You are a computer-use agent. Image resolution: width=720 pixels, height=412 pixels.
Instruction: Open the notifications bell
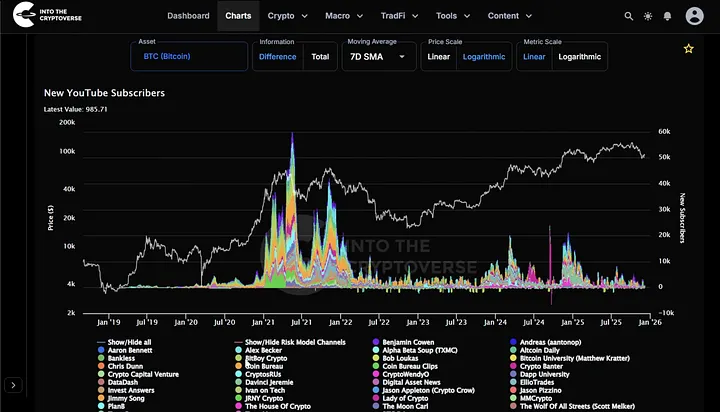tap(667, 16)
